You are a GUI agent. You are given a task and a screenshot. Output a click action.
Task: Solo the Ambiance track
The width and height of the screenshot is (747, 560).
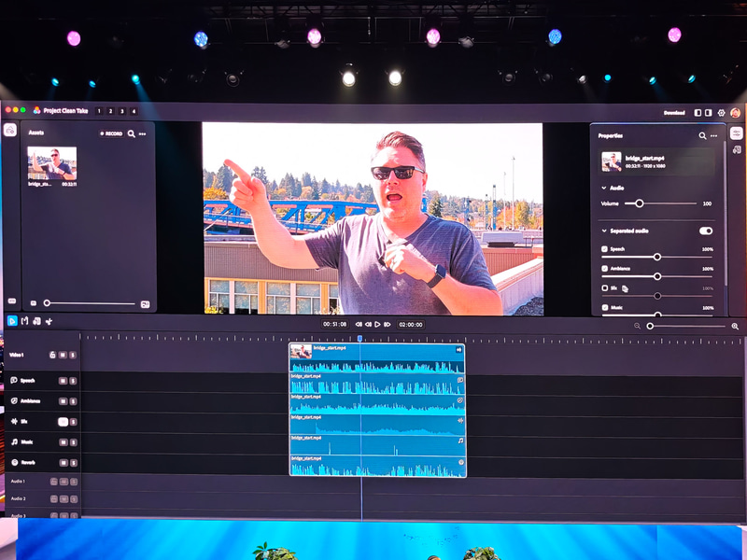73,401
